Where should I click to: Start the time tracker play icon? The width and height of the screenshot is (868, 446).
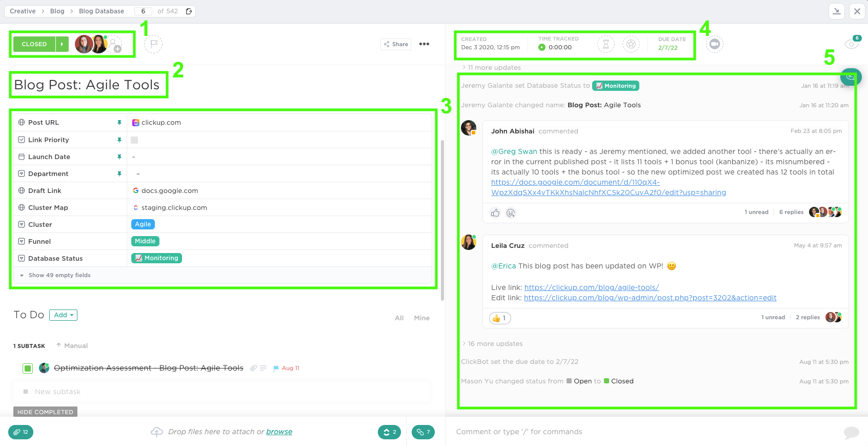(x=542, y=47)
